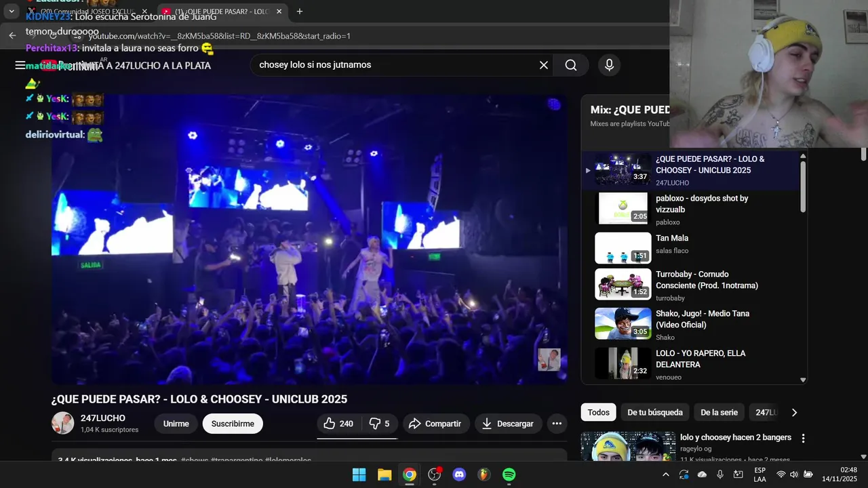Click the page vertical scrollbar thumb
The image size is (868, 488).
tap(863, 155)
